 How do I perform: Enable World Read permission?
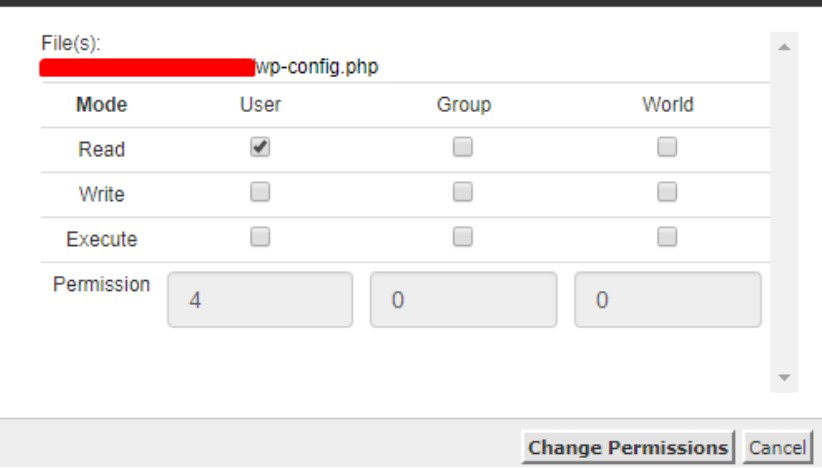667,147
